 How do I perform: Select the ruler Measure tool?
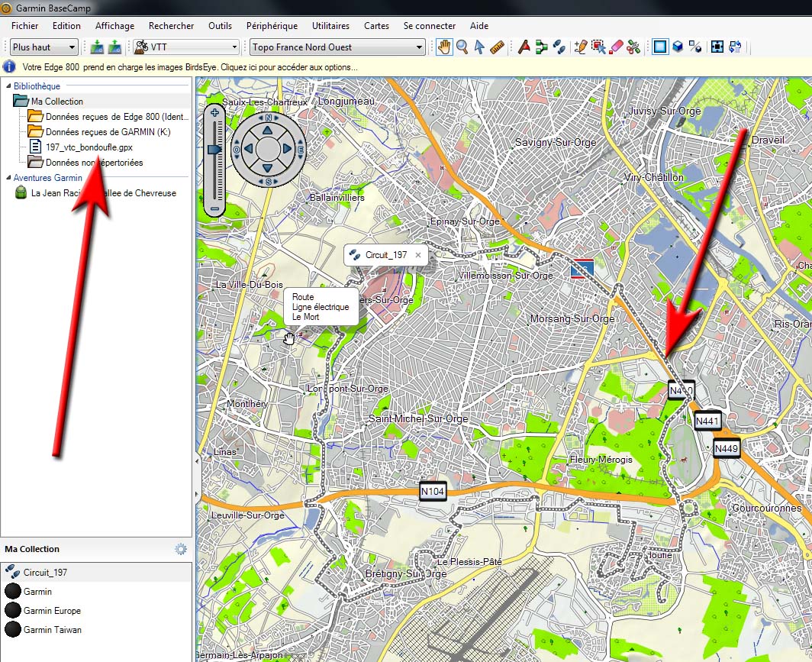tap(497, 47)
